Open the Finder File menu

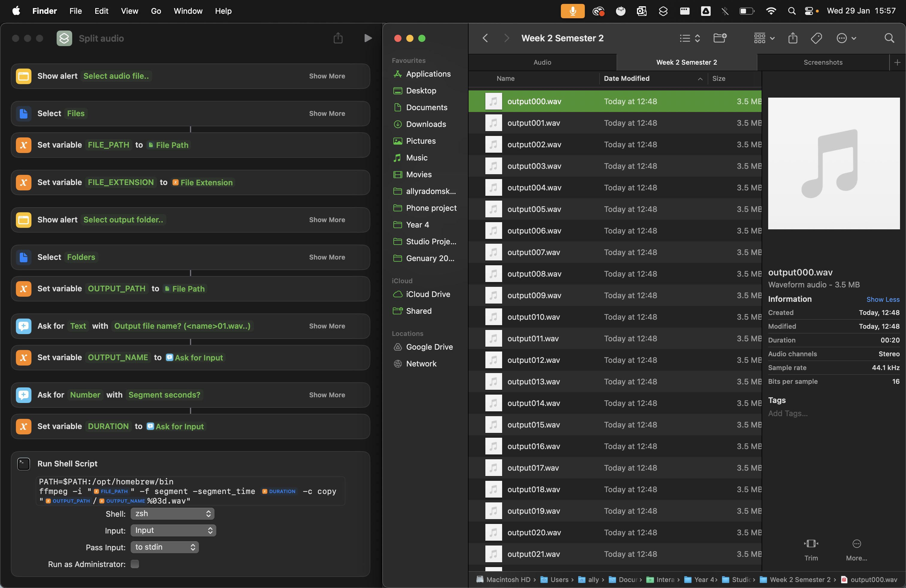pos(75,11)
